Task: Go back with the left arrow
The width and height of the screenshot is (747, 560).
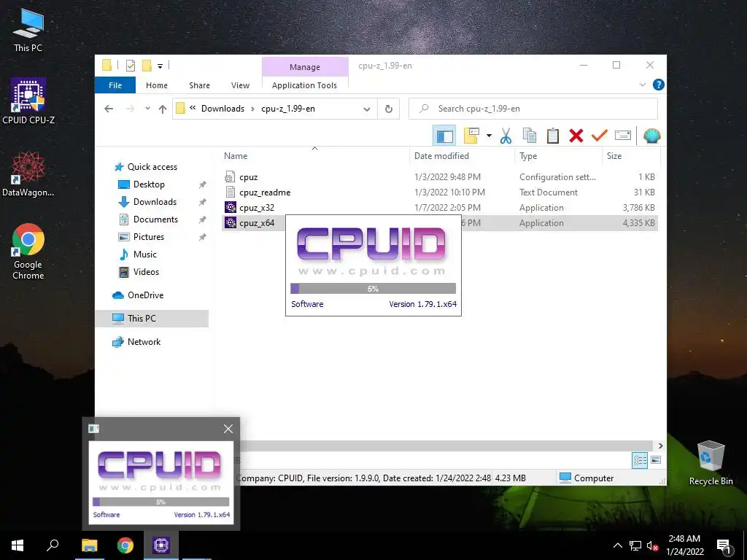Action: pos(109,109)
